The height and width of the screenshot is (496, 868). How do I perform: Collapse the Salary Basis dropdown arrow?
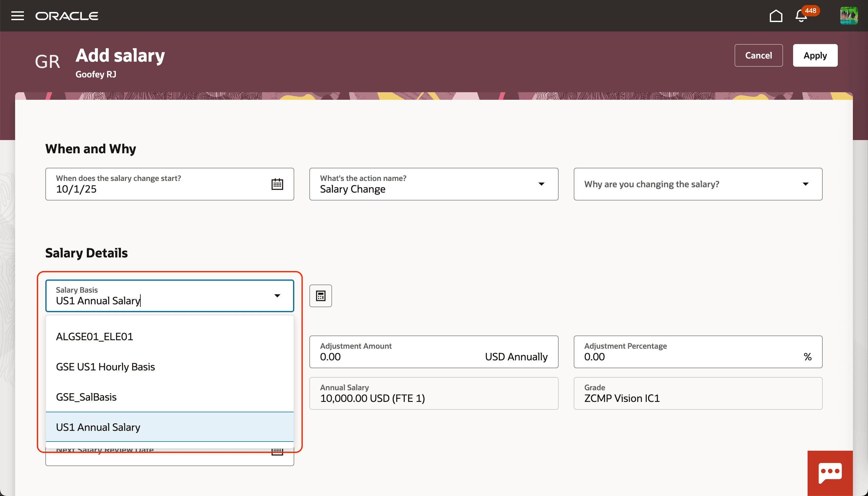[277, 296]
